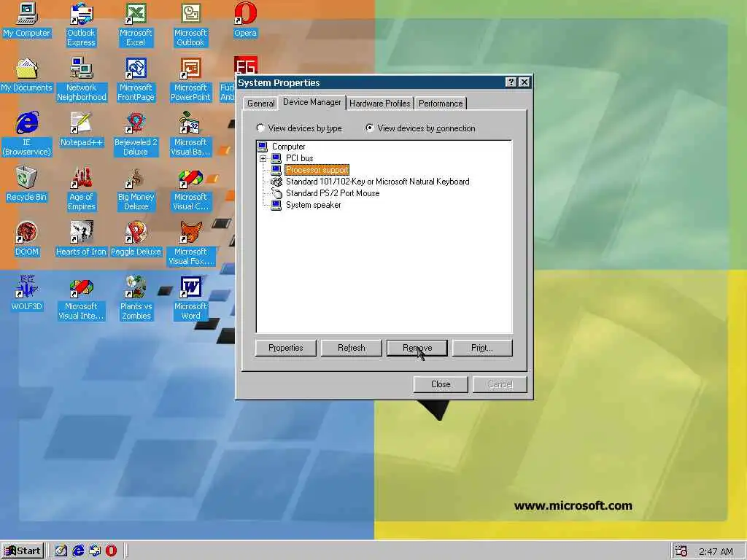Select PCI bus in device tree
Image resolution: width=747 pixels, height=560 pixels.
(300, 158)
